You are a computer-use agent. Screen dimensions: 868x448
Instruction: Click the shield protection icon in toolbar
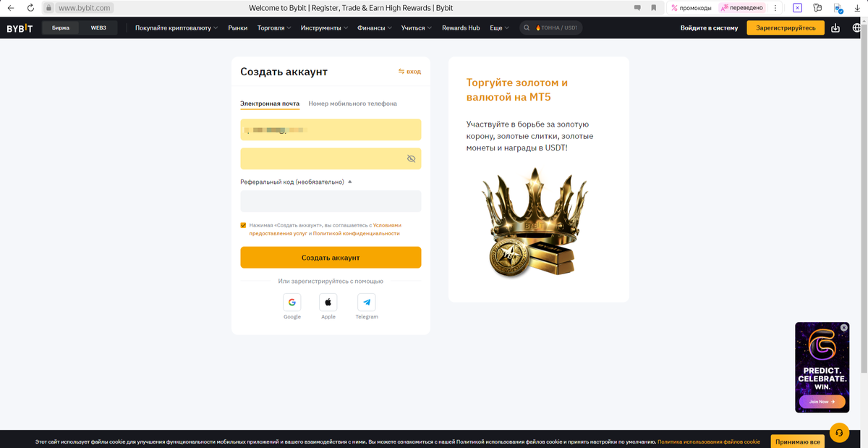pos(838,9)
